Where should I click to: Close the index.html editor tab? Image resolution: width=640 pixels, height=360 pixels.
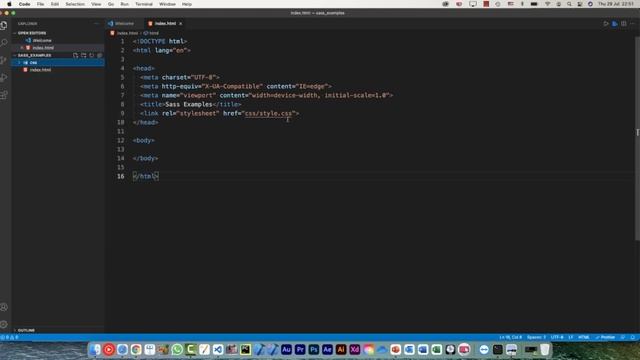coord(180,24)
